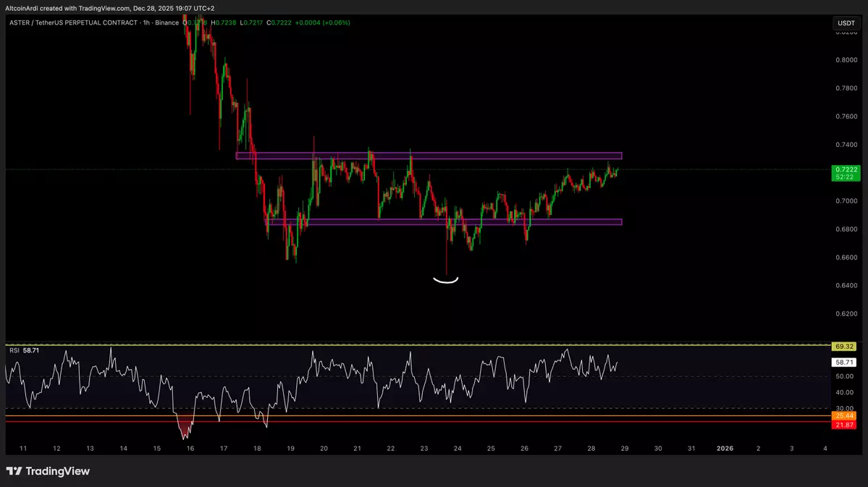
Task: Click the 58.71 RSI value label
Action: click(x=845, y=362)
